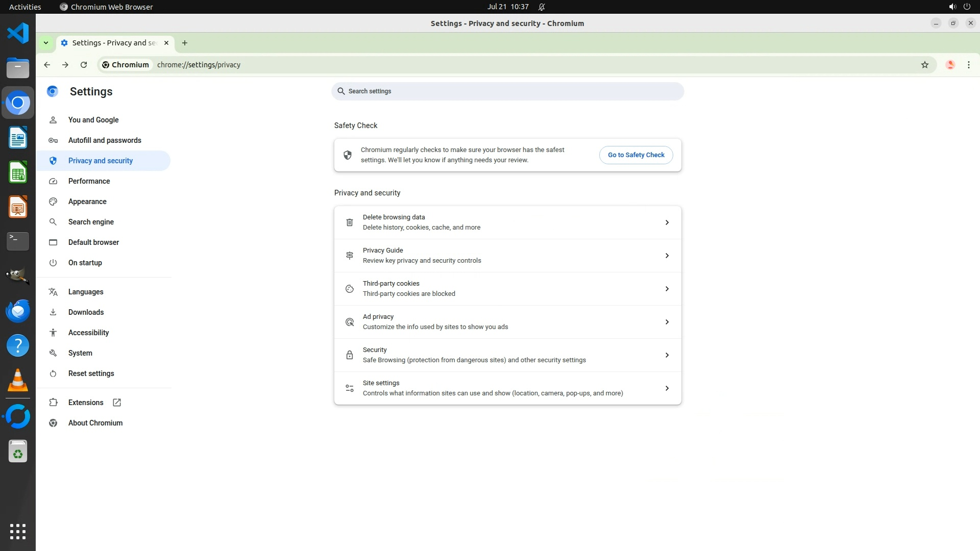This screenshot has height=551, width=980.
Task: Click the reload page icon
Action: click(84, 65)
